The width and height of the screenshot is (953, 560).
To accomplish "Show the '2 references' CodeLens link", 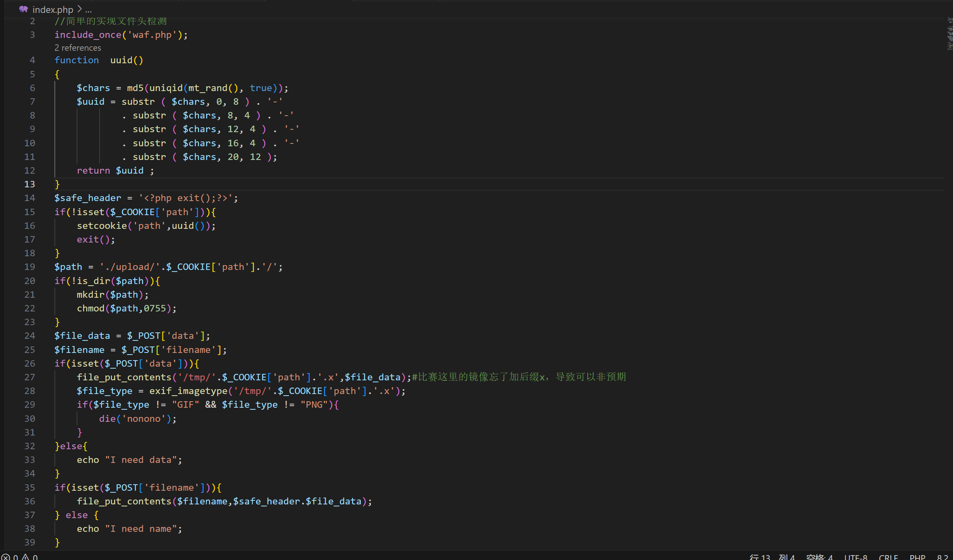I will [78, 48].
